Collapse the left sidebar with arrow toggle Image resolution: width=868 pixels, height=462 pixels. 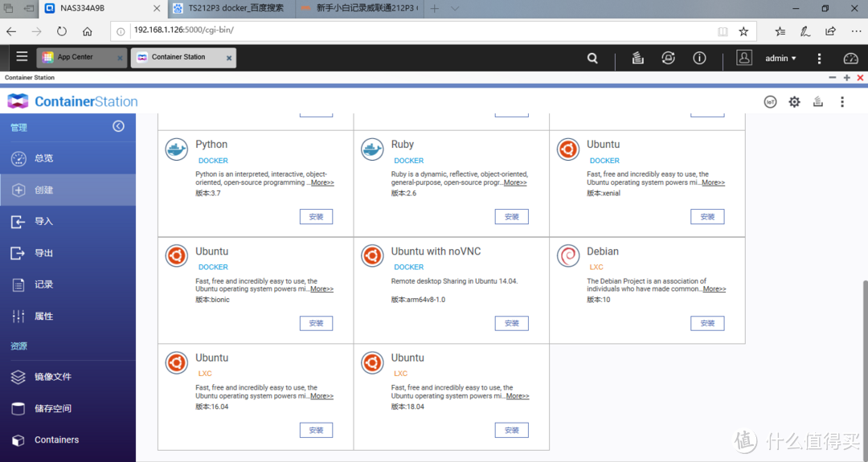pyautogui.click(x=118, y=126)
